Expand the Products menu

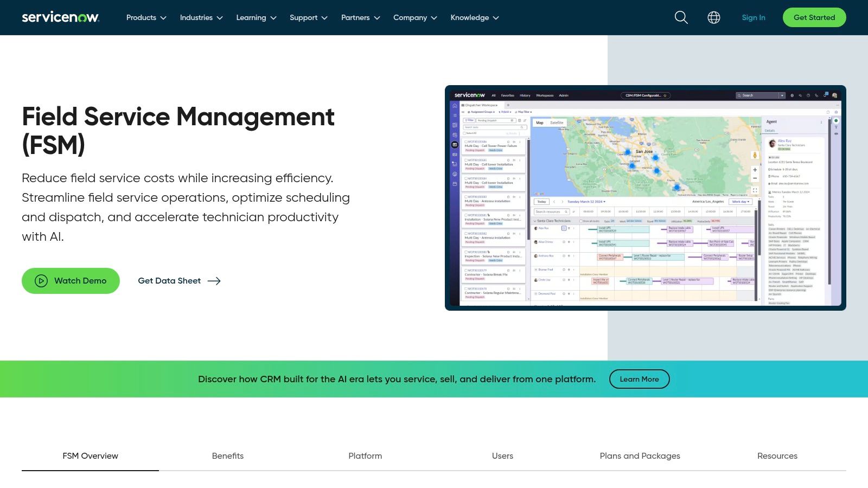pos(146,17)
